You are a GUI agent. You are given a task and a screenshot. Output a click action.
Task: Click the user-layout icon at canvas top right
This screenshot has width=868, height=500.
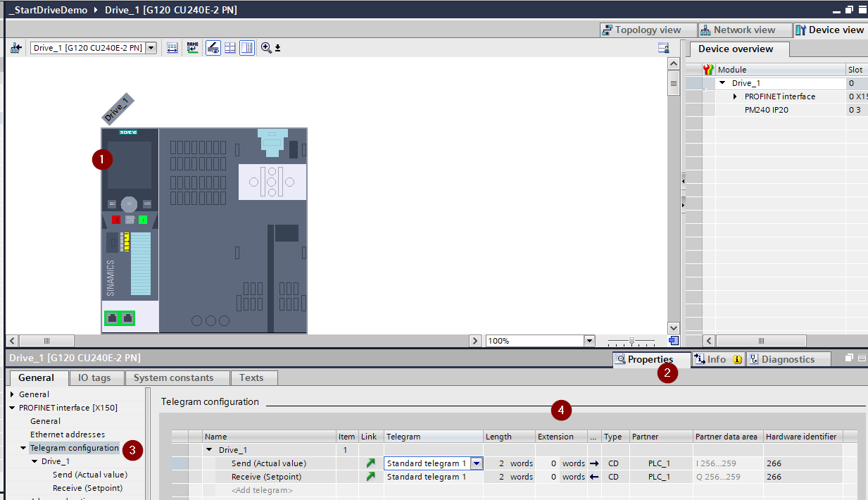click(663, 48)
